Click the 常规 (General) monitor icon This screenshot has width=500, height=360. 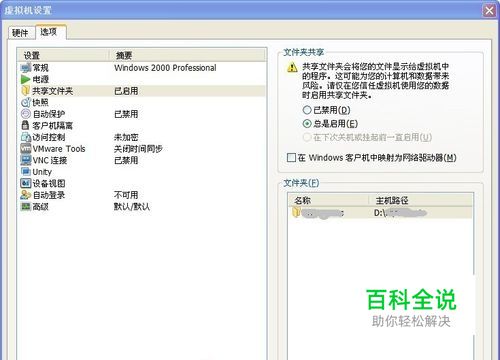pyautogui.click(x=26, y=68)
